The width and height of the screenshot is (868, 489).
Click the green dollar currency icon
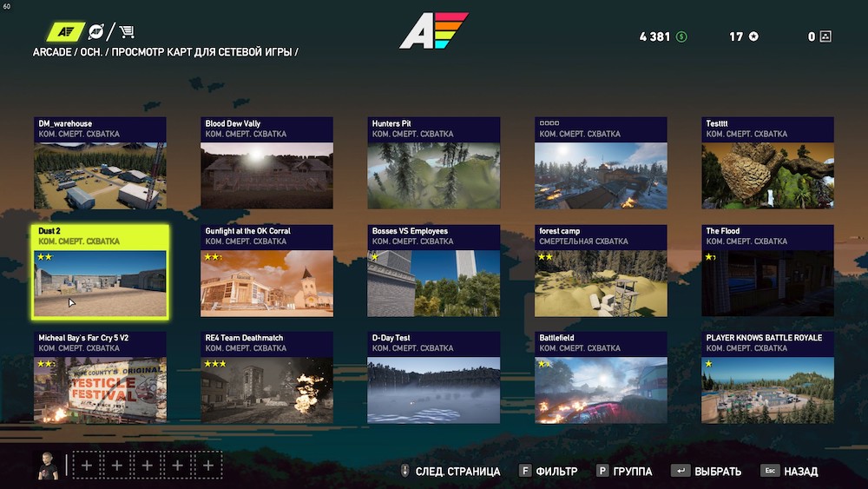[x=682, y=36]
